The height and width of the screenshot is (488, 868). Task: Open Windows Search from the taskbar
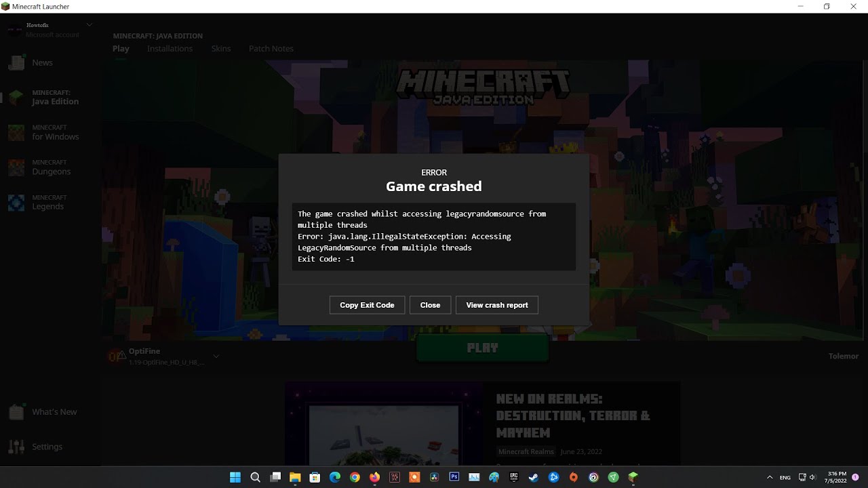click(x=255, y=477)
